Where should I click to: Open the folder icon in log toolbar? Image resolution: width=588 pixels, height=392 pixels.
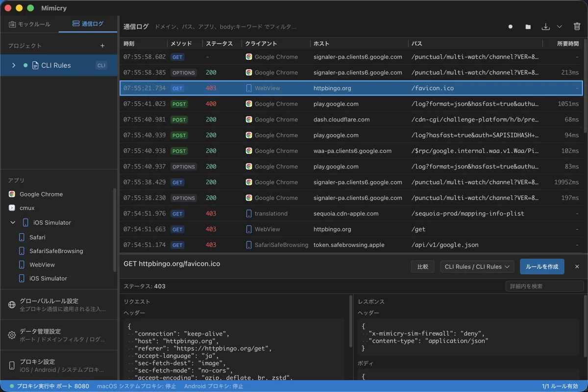[528, 27]
